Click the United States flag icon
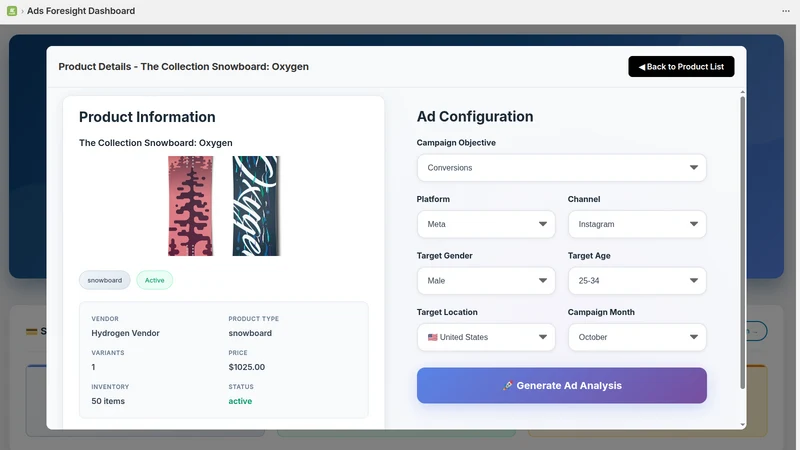 tap(433, 337)
